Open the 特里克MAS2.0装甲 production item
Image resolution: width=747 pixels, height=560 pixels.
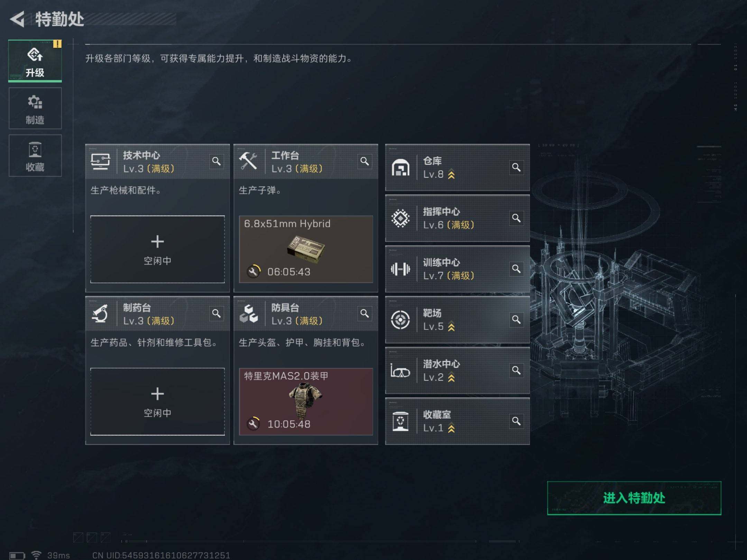click(x=306, y=401)
